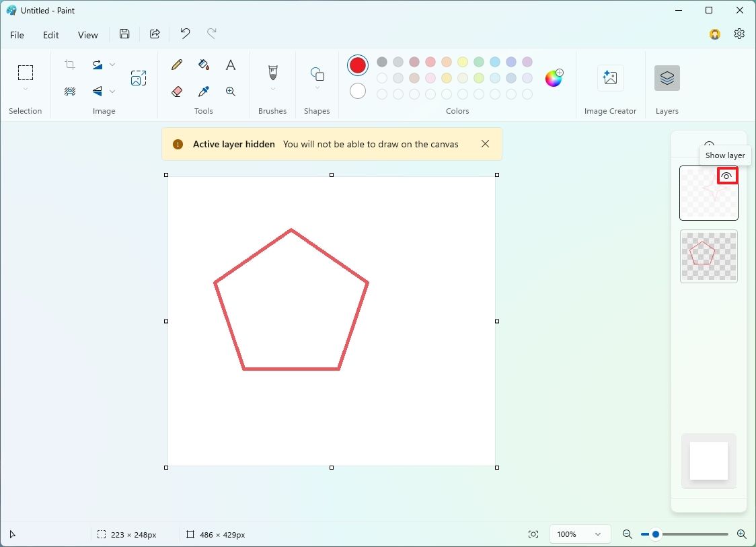Open the rotate options dropdown
Image resolution: width=756 pixels, height=547 pixels.
tap(112, 65)
